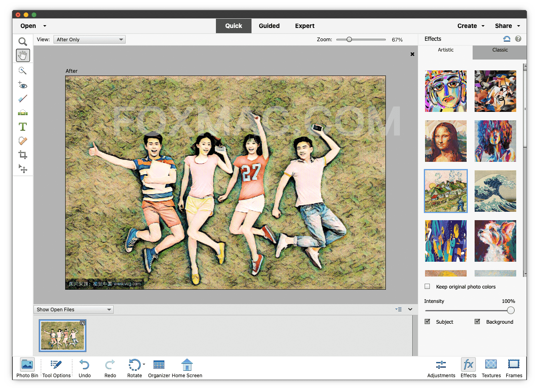Disable the Subject checkbox
The width and height of the screenshot is (539, 392).
click(427, 321)
